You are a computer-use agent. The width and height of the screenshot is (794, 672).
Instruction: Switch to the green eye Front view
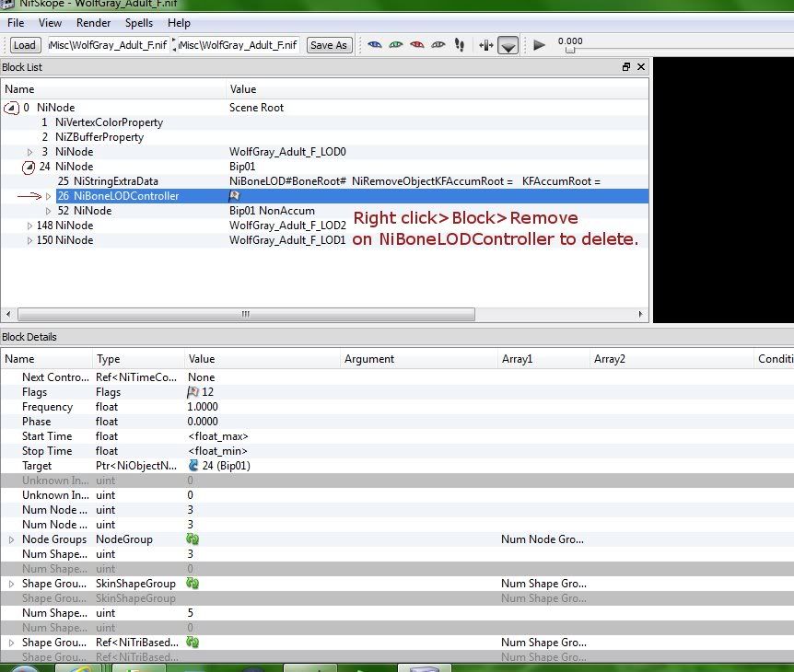[x=396, y=44]
